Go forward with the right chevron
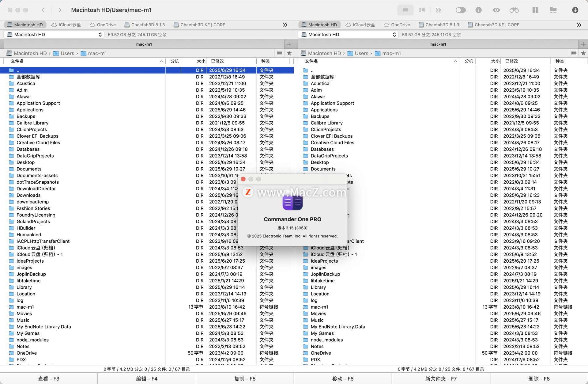 tap(60, 10)
